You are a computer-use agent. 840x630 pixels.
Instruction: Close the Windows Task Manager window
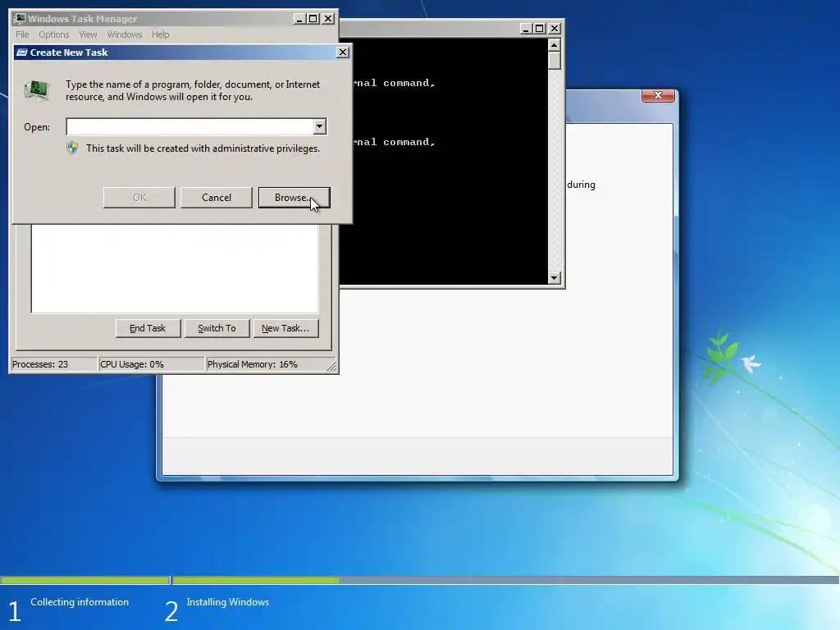[x=328, y=19]
